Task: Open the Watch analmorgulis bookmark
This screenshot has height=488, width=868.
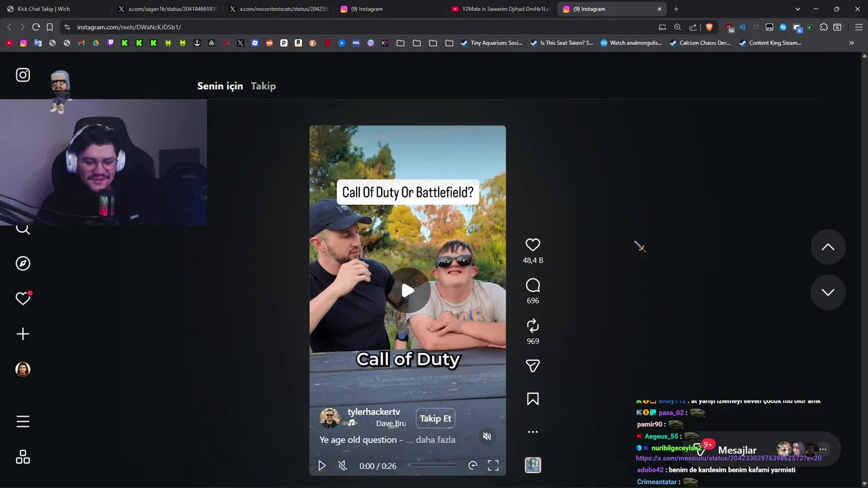Action: [631, 43]
